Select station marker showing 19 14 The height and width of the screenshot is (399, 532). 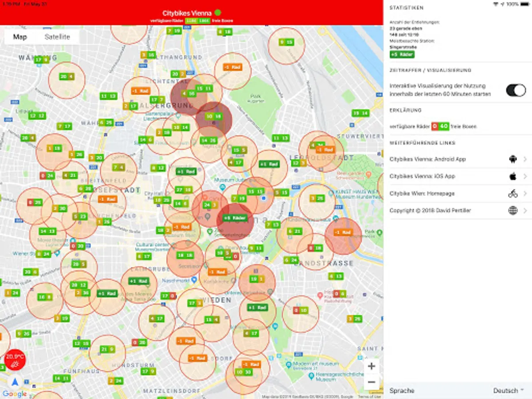click(x=360, y=113)
